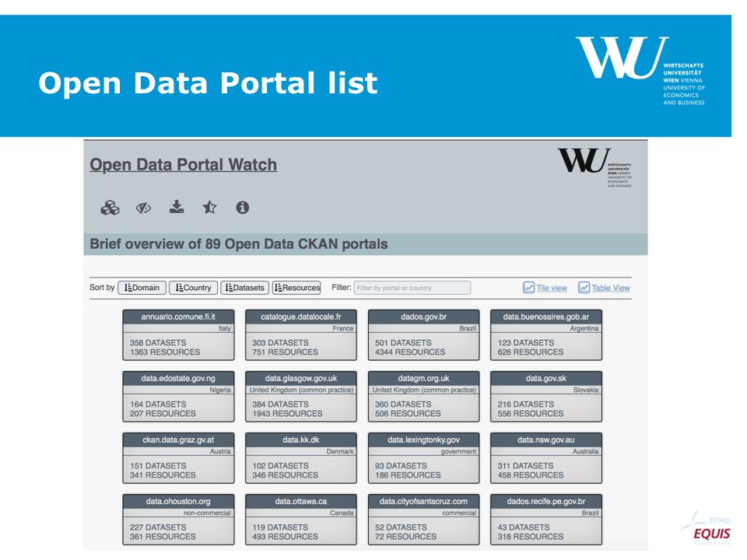
Task: Click the "non-commercial" label
Action: (x=207, y=513)
